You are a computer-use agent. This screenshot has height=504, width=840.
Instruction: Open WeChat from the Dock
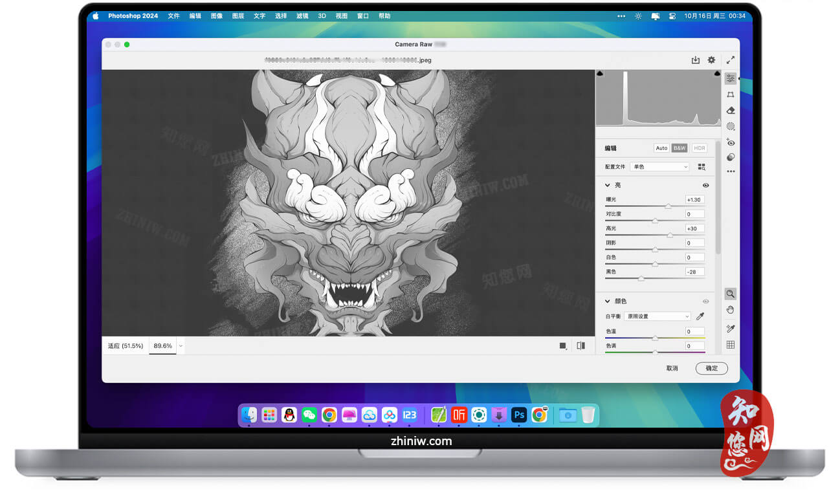click(x=309, y=415)
